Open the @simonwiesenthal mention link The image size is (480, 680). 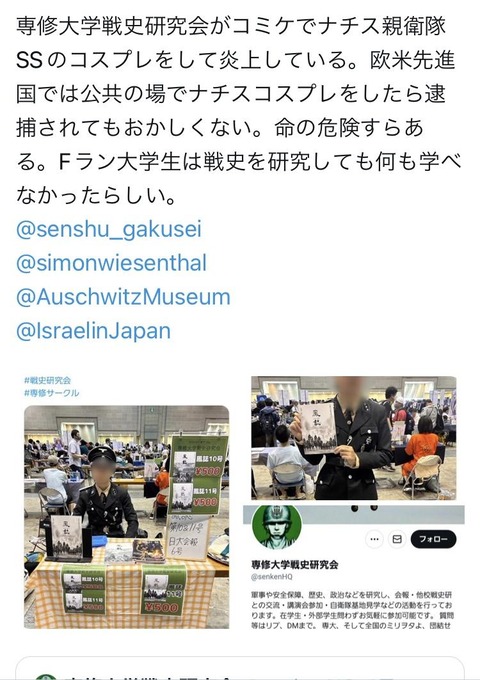tap(111, 263)
